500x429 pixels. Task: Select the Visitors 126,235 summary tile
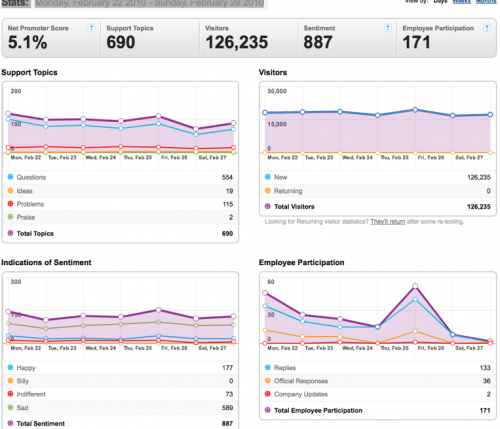(249, 38)
